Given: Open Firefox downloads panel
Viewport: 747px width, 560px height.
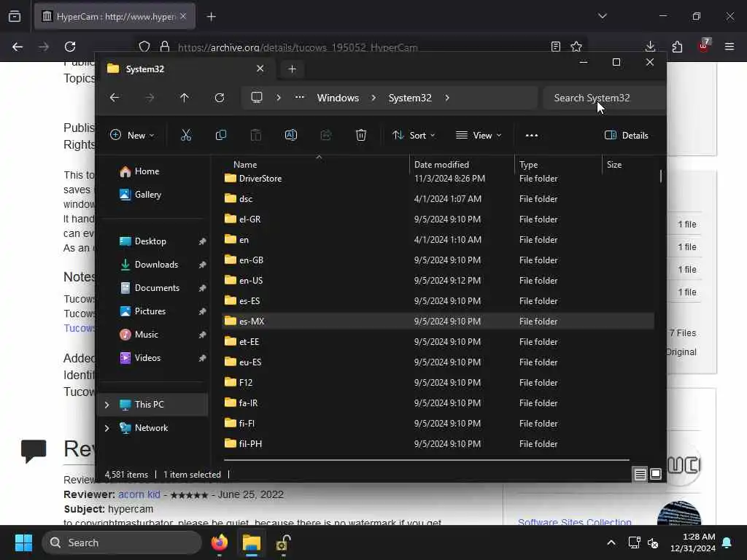Looking at the screenshot, I should coord(650,47).
